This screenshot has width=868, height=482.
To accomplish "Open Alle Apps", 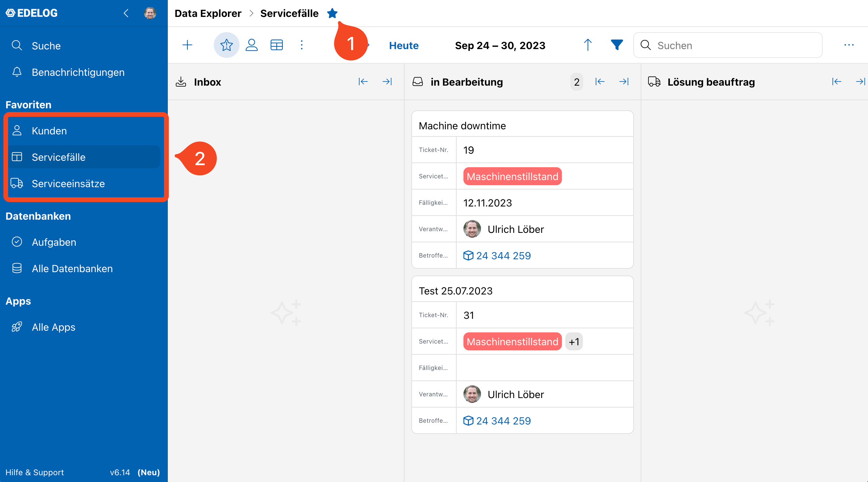I will (84, 327).
